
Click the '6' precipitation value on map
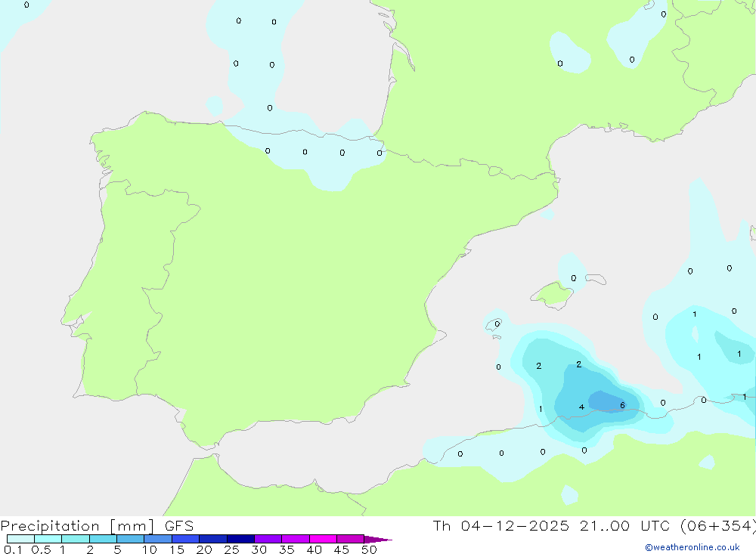click(x=622, y=405)
